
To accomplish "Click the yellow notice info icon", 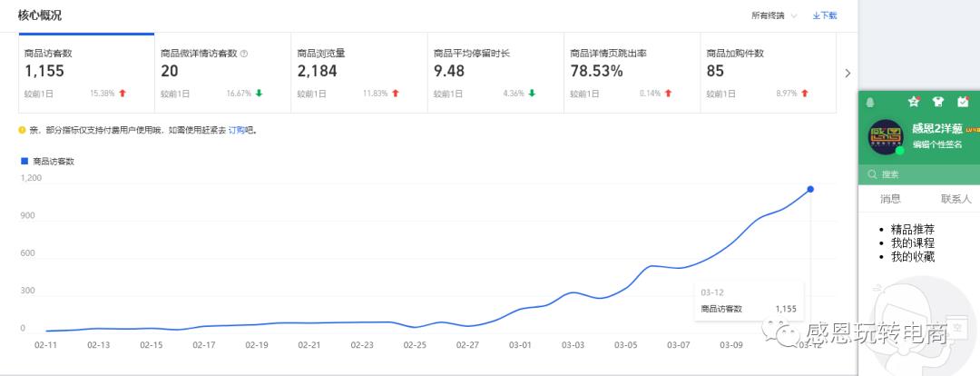I will [22, 130].
